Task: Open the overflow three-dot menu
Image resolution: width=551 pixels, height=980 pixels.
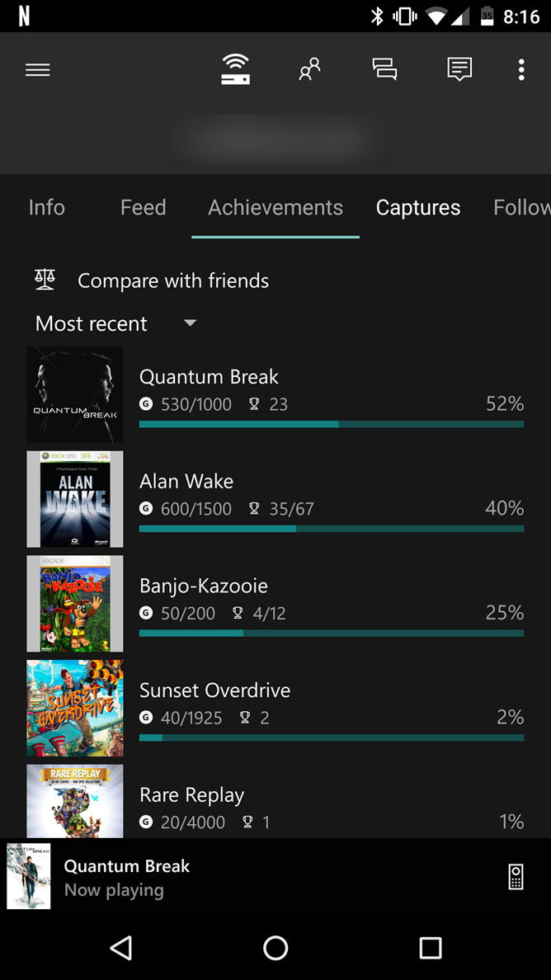Action: pos(521,70)
